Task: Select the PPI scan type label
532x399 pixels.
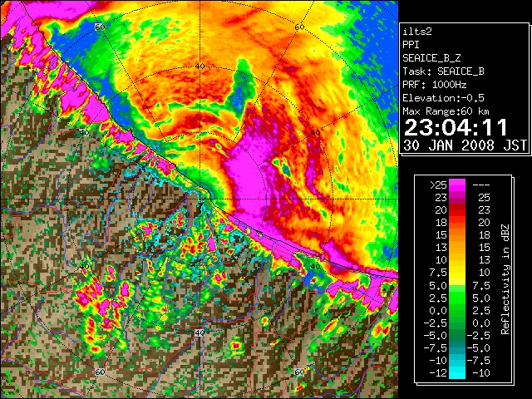Action: coord(411,45)
